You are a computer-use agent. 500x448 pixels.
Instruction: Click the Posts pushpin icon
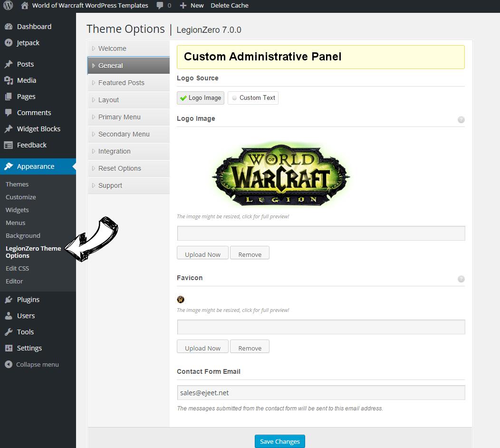9,64
